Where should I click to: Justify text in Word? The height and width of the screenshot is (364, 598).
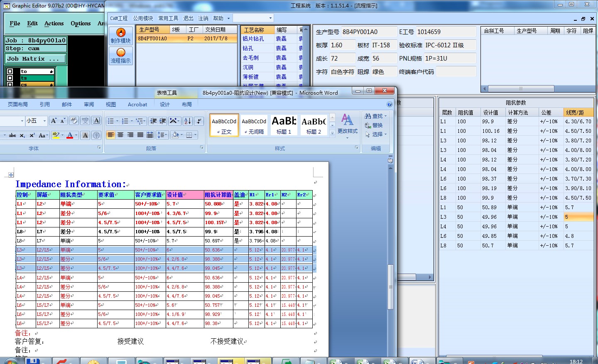140,135
